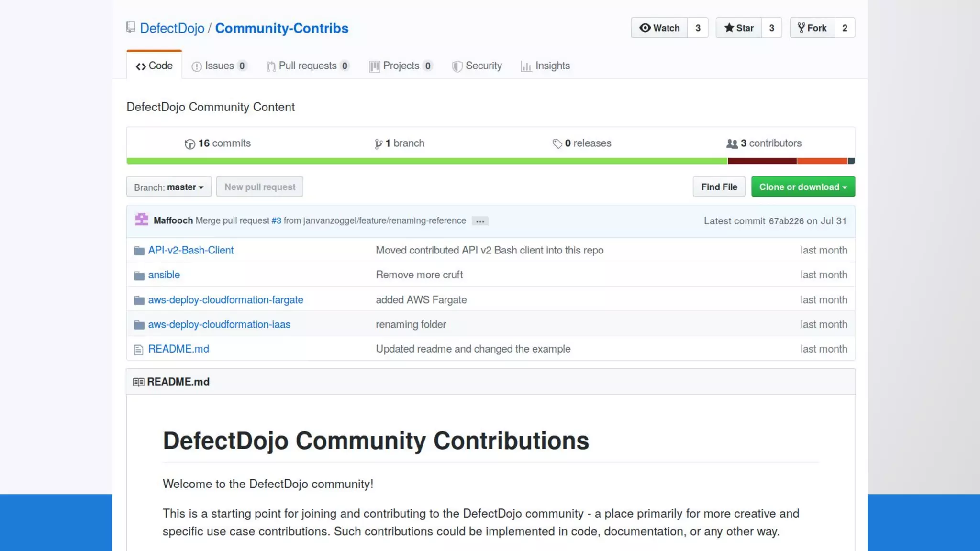The height and width of the screenshot is (551, 980).
Task: Click the Fork button
Action: pyautogui.click(x=812, y=28)
